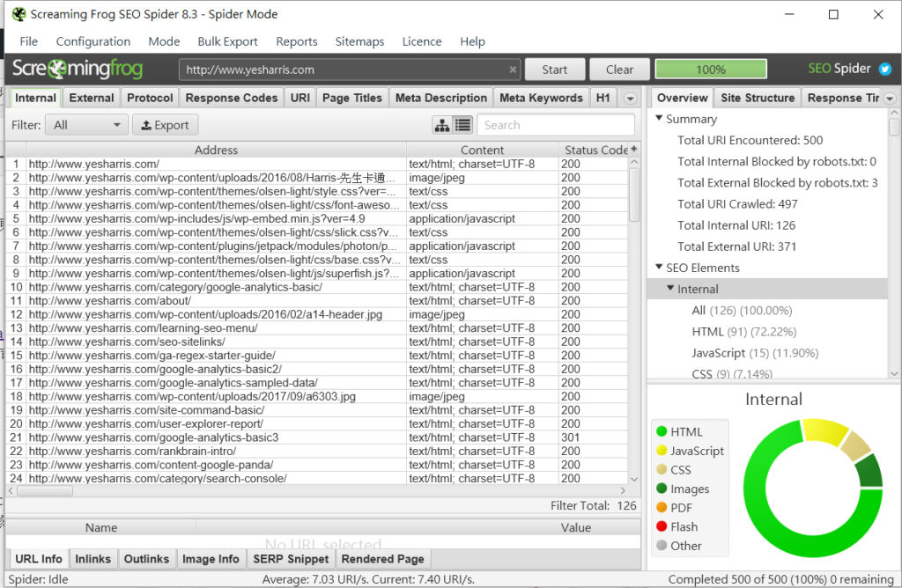Click the Screaming Frog title bar app icon
The width and height of the screenshot is (902, 588).
[18, 14]
